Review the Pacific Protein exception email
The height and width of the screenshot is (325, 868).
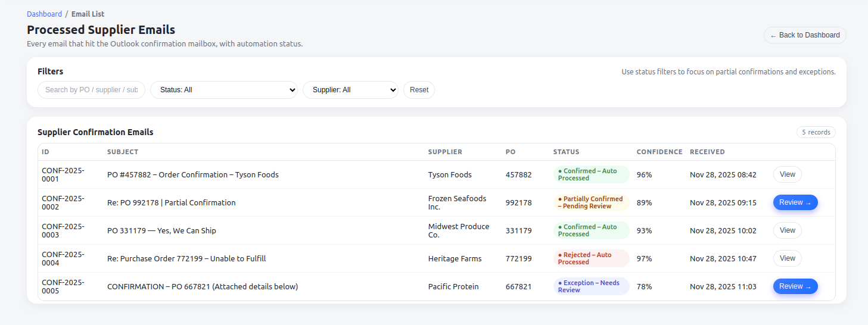795,286
